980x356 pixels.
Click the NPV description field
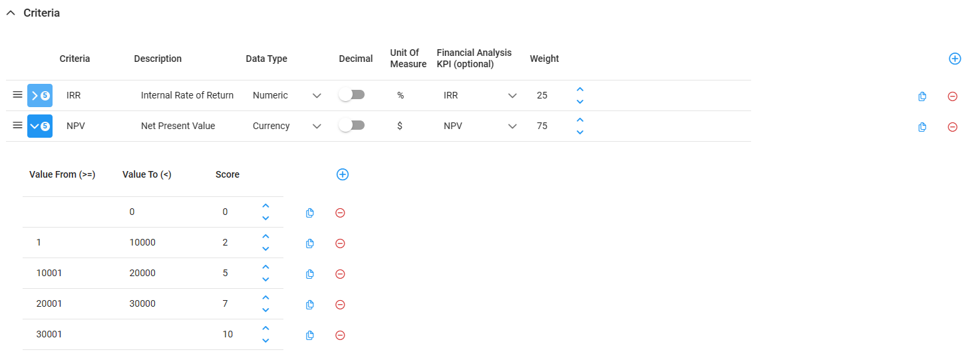coord(178,126)
